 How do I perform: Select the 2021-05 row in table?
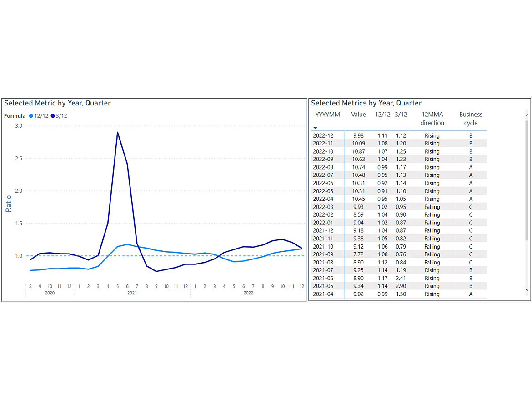click(323, 286)
